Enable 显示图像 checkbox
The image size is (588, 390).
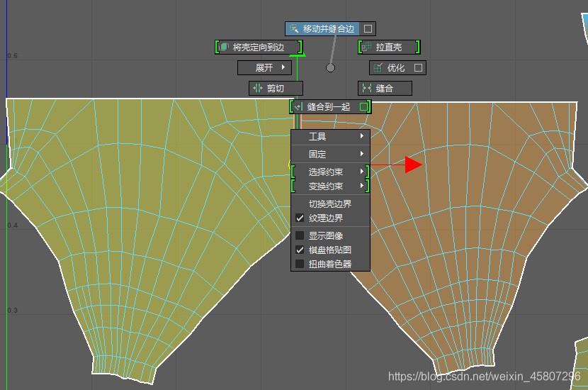pos(300,235)
